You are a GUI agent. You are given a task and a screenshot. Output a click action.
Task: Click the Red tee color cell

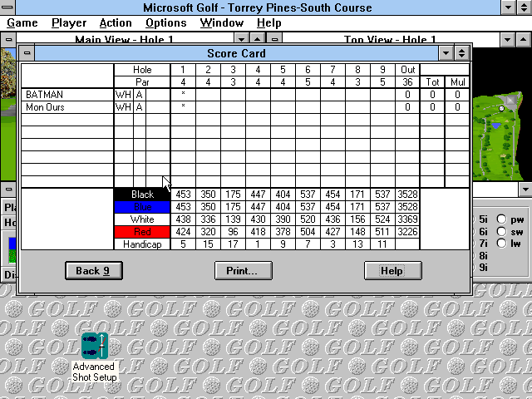[142, 232]
